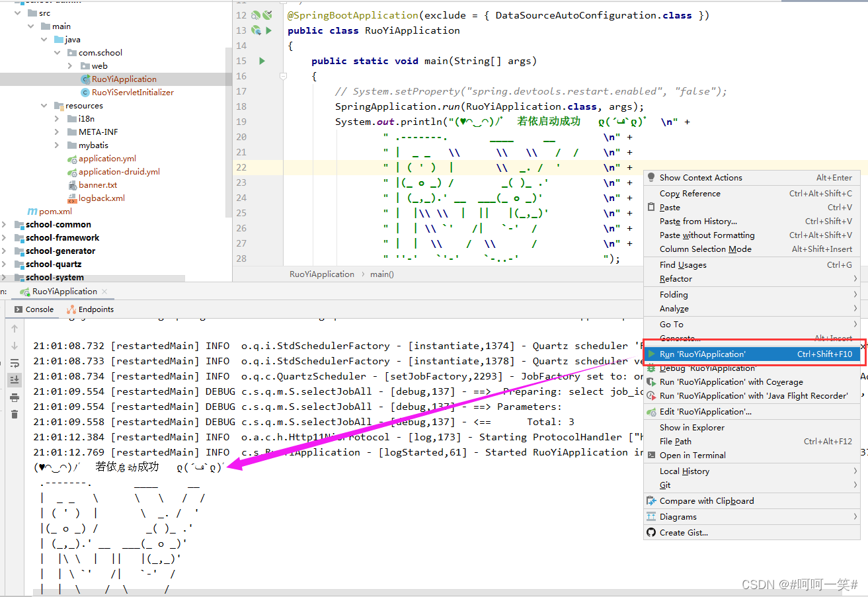Viewport: 868px width, 597px height.
Task: Switch to the Console tab
Action: 33,309
